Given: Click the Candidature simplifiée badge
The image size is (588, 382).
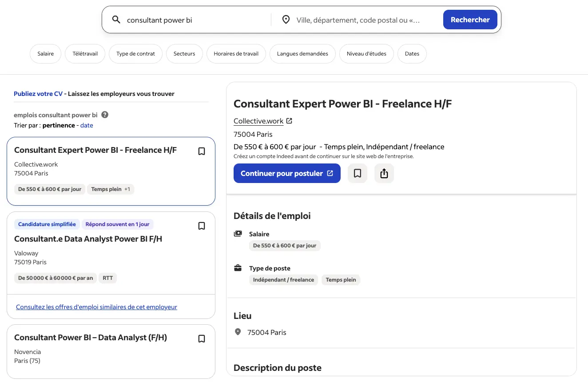Looking at the screenshot, I should click(x=47, y=224).
